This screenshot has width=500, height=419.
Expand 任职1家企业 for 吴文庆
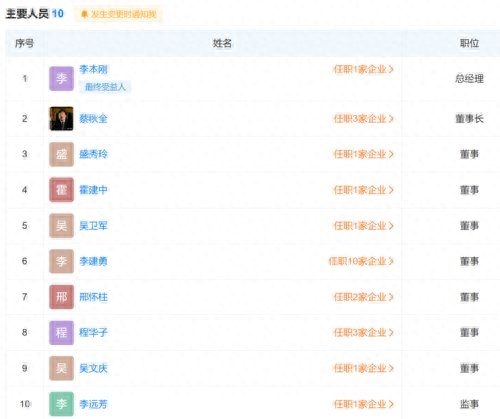click(364, 368)
